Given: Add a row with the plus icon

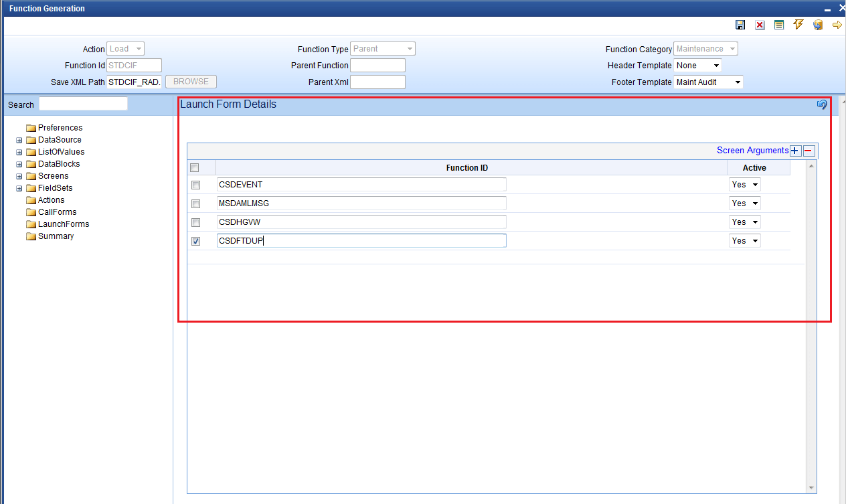Looking at the screenshot, I should coord(795,151).
